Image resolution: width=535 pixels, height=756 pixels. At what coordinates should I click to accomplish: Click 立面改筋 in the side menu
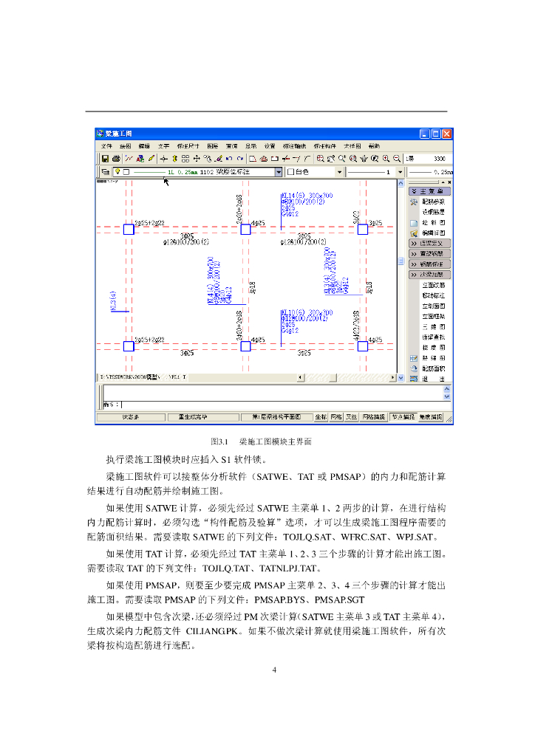pos(434,286)
